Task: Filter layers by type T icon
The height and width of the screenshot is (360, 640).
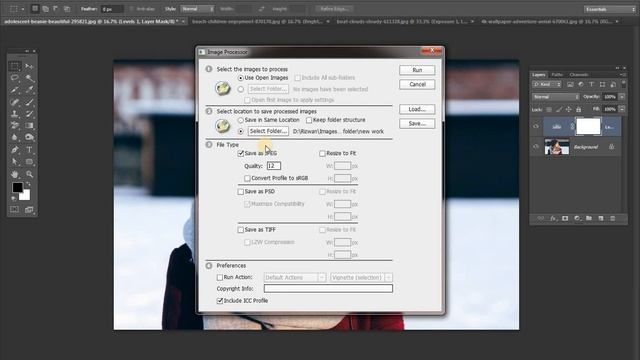Action: pyautogui.click(x=591, y=84)
